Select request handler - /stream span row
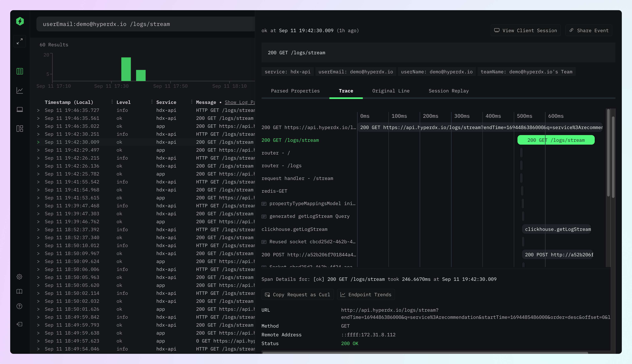This screenshot has width=632, height=364. 297,178
